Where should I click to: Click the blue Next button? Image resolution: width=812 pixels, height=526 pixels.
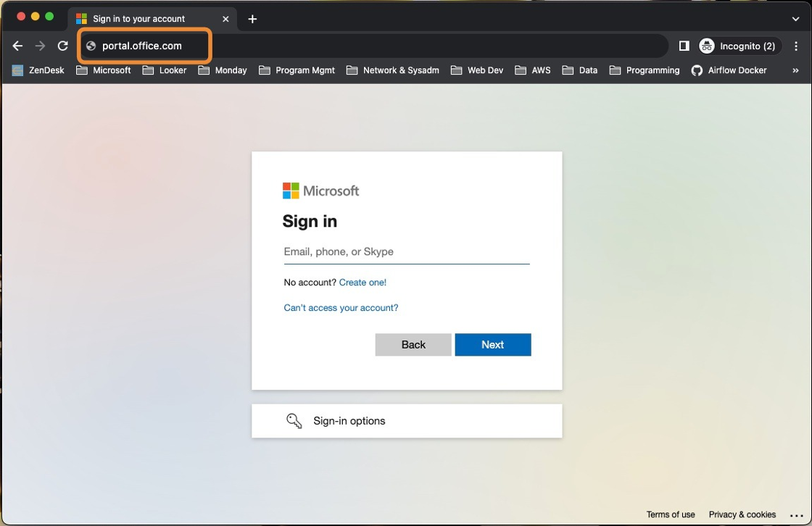pos(493,345)
